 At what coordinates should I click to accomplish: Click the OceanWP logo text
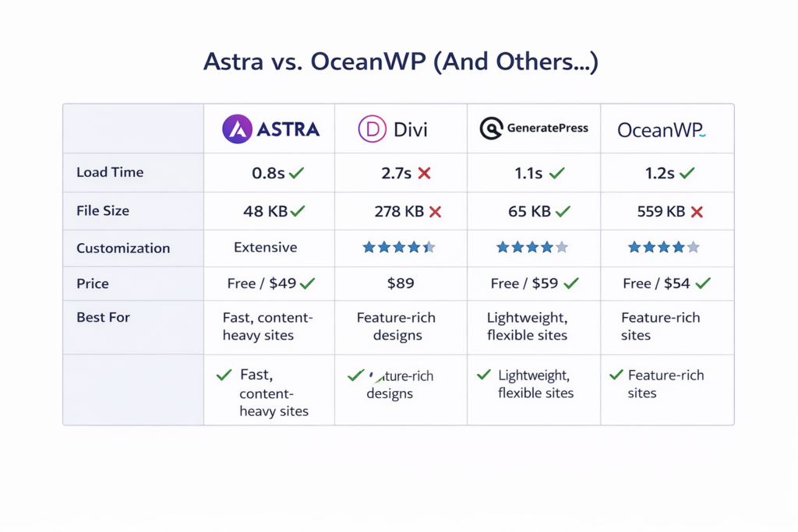click(661, 130)
